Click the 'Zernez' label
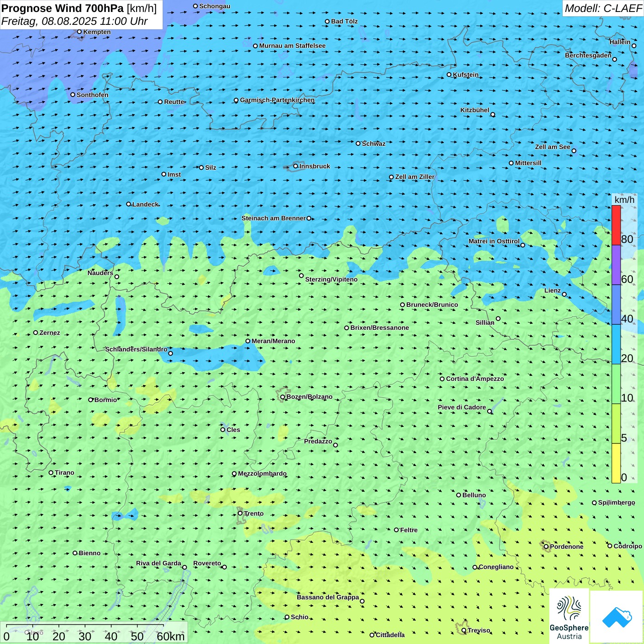 pos(50,333)
